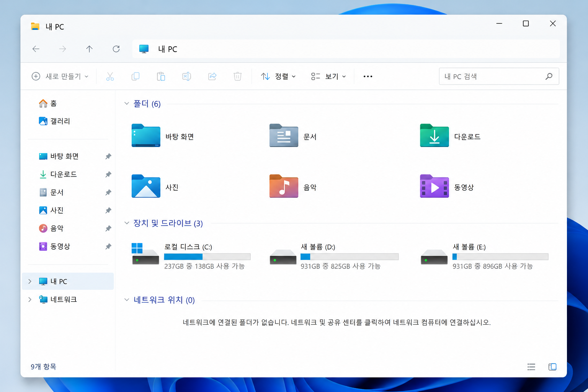Select 갤러리 in the sidebar
This screenshot has width=588, height=392.
click(x=54, y=121)
